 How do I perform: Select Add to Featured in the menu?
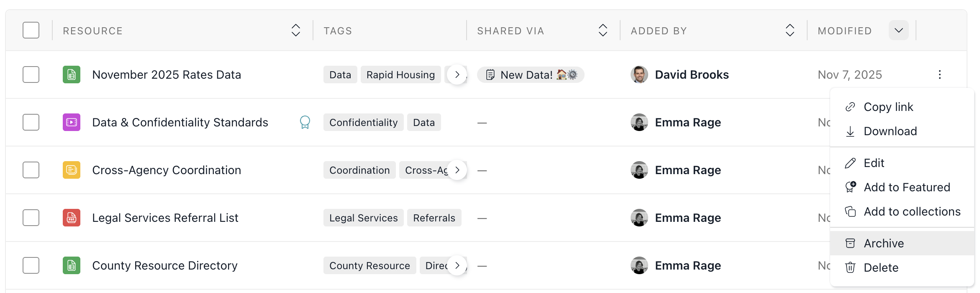[x=906, y=187]
